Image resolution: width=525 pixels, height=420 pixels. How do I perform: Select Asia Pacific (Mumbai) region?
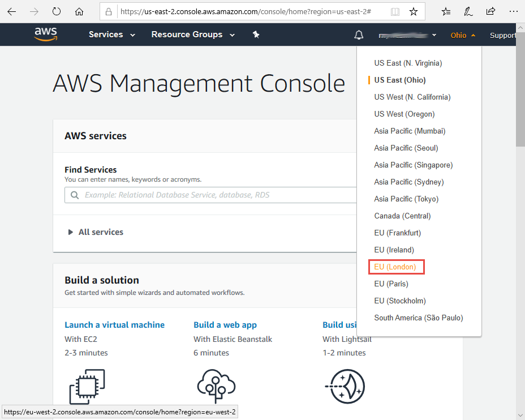point(410,131)
